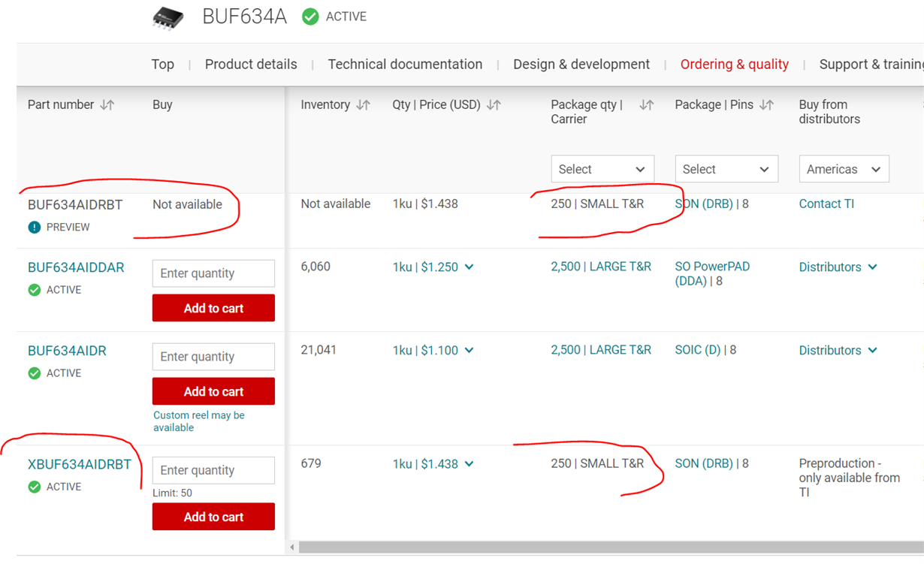Click the 1ku | $1.250 price link
The width and height of the screenshot is (924, 564).
pyautogui.click(x=425, y=267)
